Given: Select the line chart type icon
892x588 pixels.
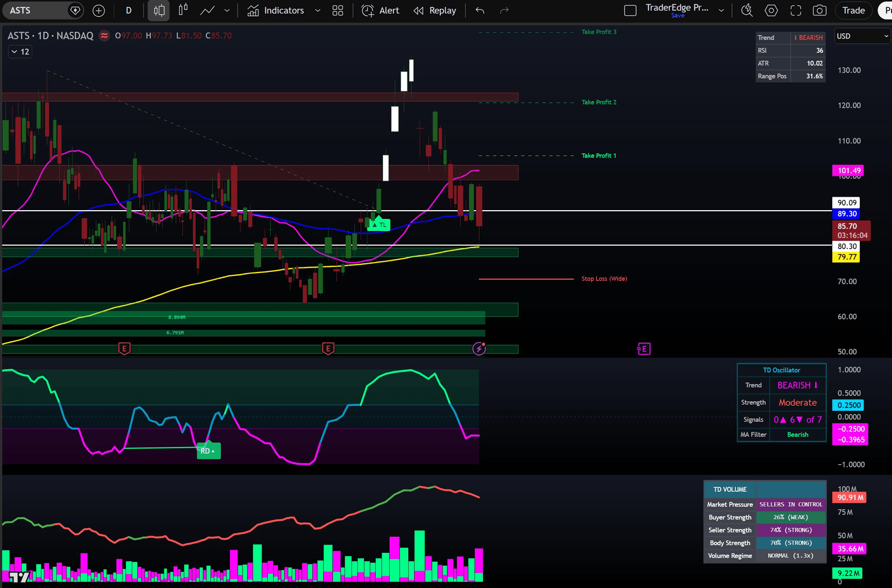Looking at the screenshot, I should pyautogui.click(x=207, y=11).
